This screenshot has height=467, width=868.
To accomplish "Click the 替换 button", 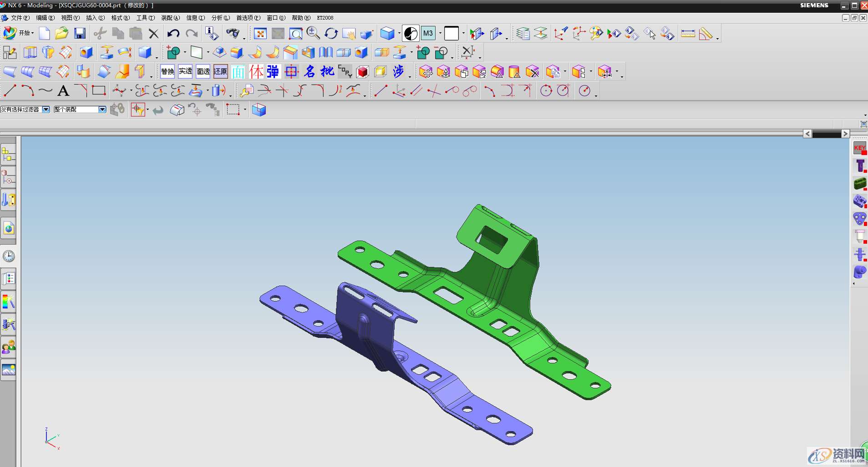I will [x=168, y=71].
